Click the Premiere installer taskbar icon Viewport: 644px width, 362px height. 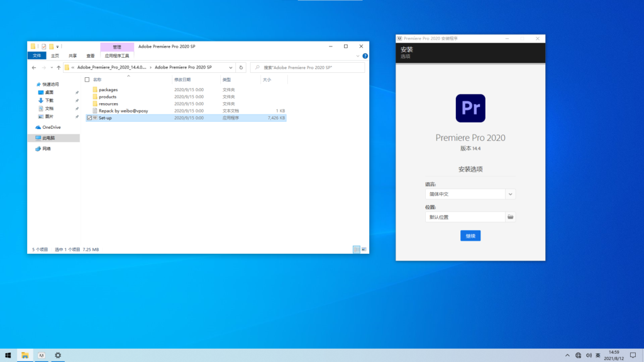[42, 356]
